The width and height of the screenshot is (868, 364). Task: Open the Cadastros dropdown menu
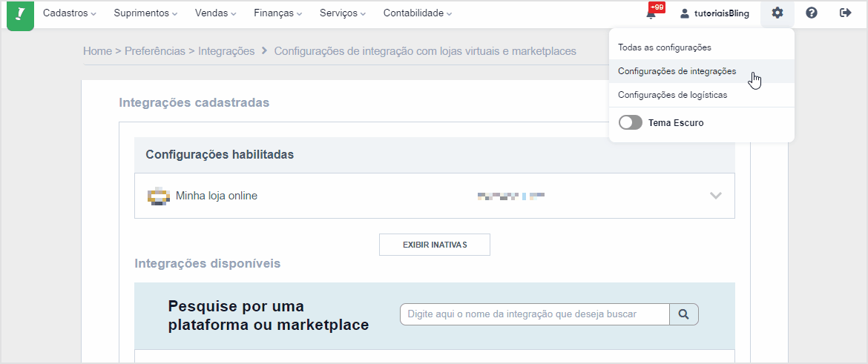(x=70, y=13)
